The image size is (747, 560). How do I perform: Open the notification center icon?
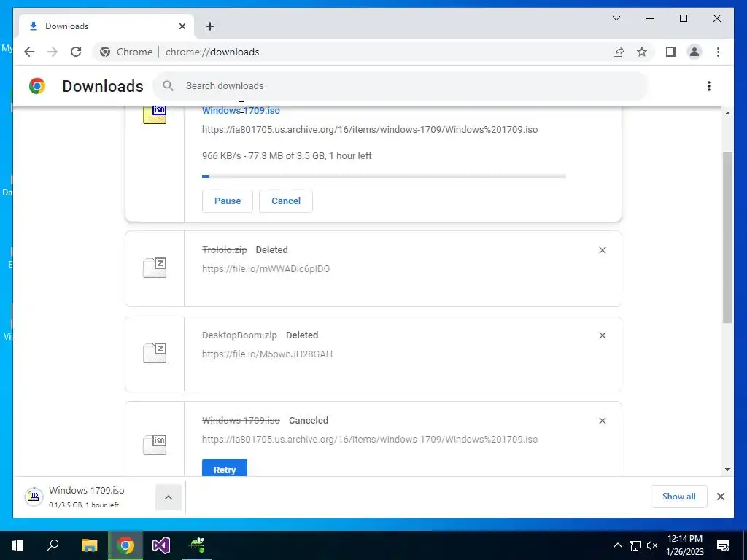[x=723, y=545]
